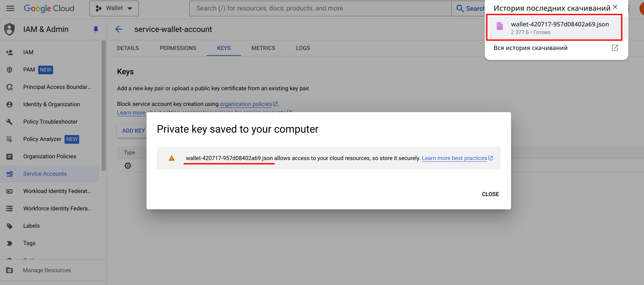644x285 pixels.
Task: Open the hamburger navigation menu
Action: pos(10,8)
